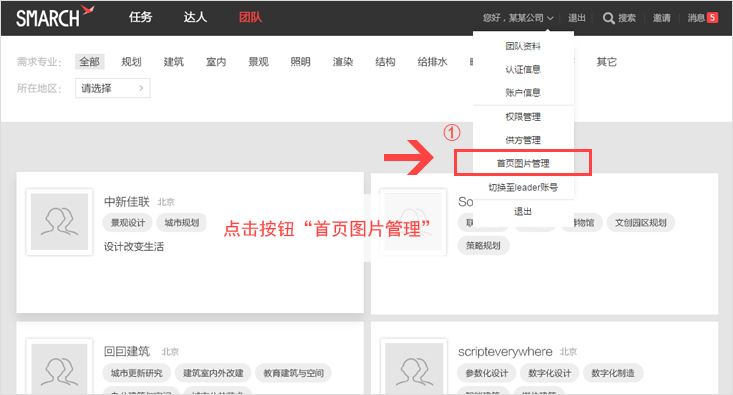Open the 中新佳联 team name
This screenshot has height=395, width=733.
(x=127, y=202)
